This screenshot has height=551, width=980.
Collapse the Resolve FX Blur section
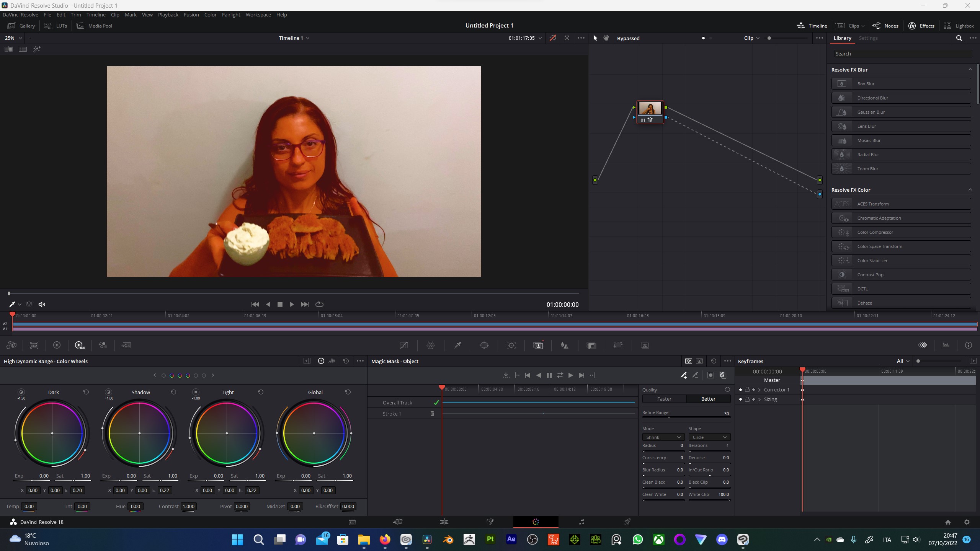[970, 70]
